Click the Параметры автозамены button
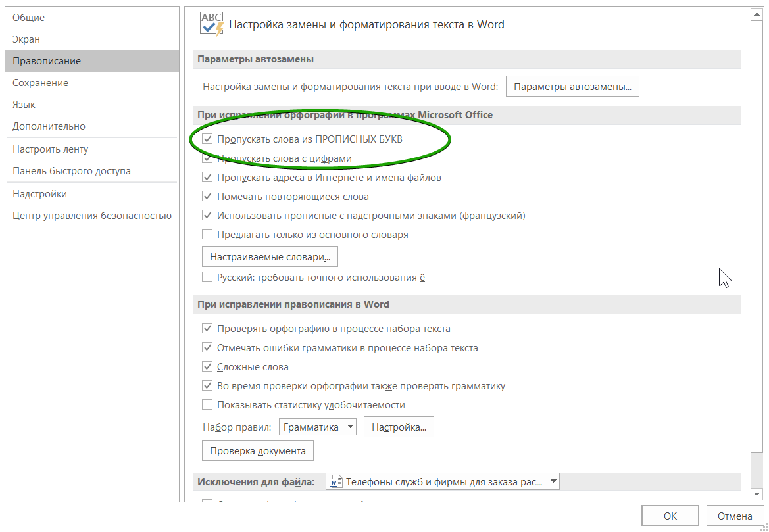 [x=572, y=86]
